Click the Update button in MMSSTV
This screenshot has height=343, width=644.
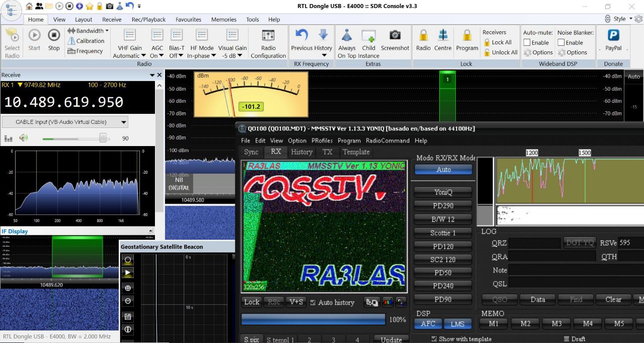coord(391,339)
